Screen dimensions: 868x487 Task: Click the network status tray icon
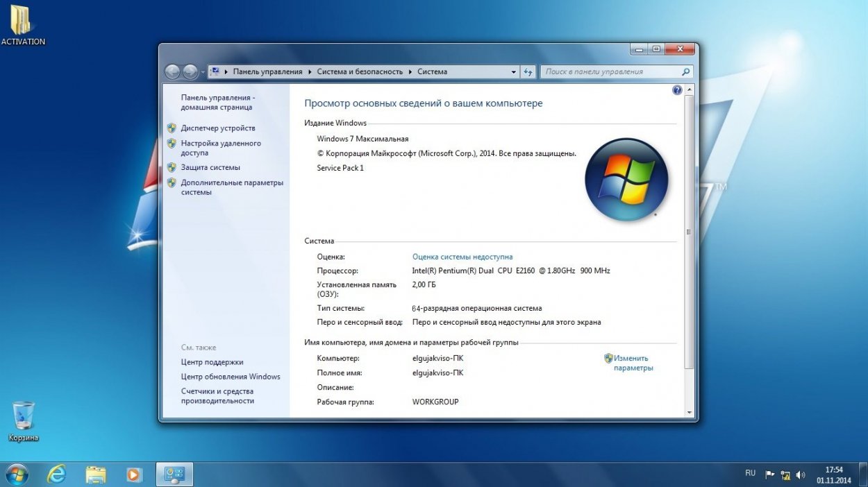coord(785,475)
